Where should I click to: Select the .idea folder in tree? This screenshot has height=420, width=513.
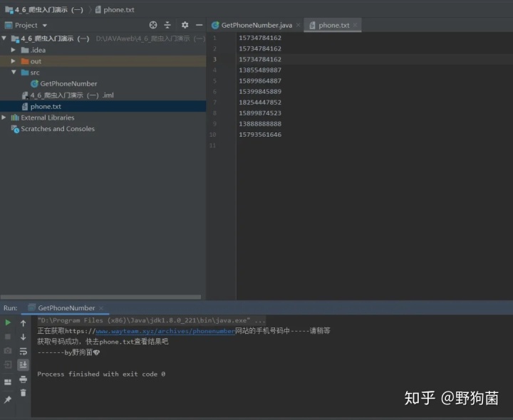click(38, 50)
